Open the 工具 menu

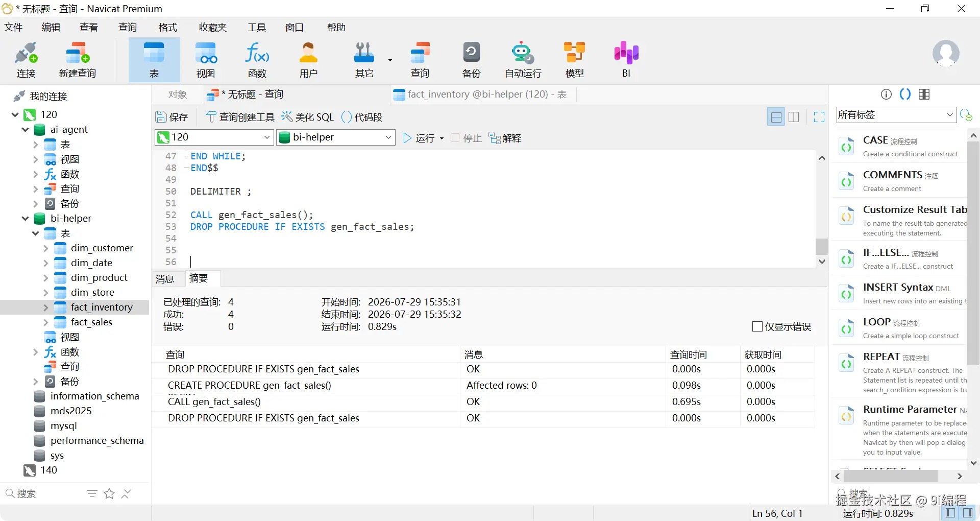pos(257,27)
